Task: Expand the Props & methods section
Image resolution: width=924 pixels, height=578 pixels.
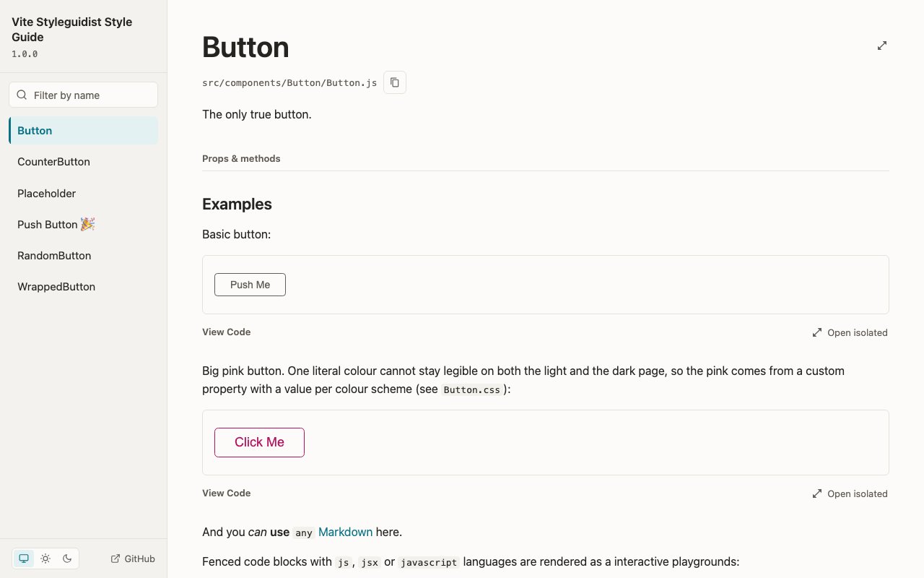Action: [x=241, y=158]
